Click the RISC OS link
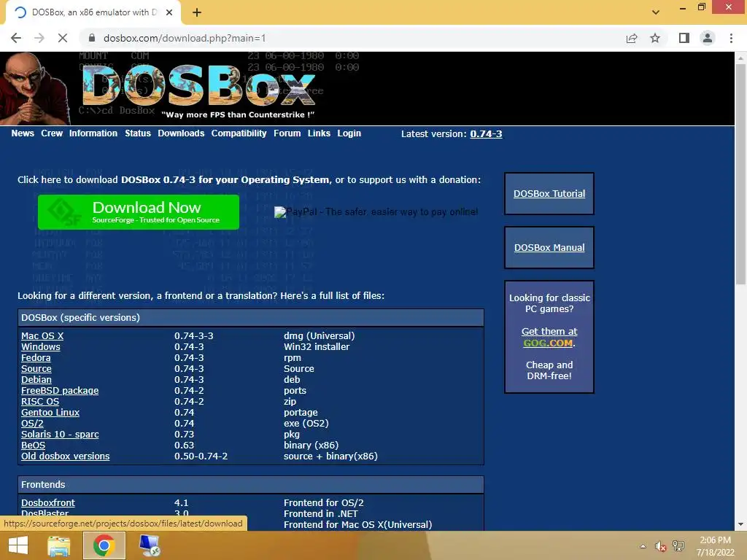The image size is (747, 560). coord(40,402)
